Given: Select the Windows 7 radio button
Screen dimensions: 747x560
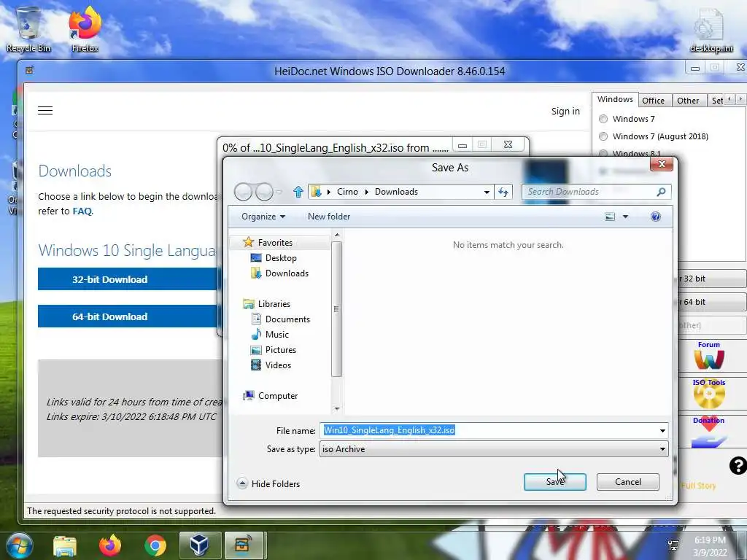Looking at the screenshot, I should tap(603, 119).
